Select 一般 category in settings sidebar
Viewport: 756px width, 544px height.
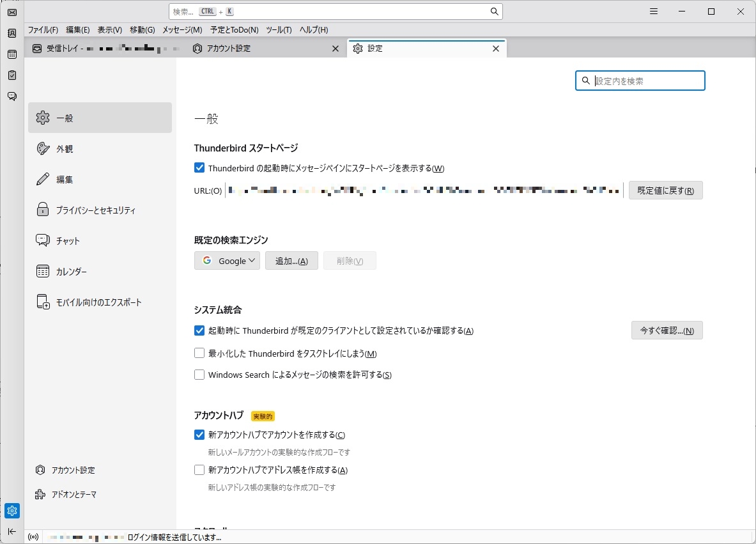point(100,118)
